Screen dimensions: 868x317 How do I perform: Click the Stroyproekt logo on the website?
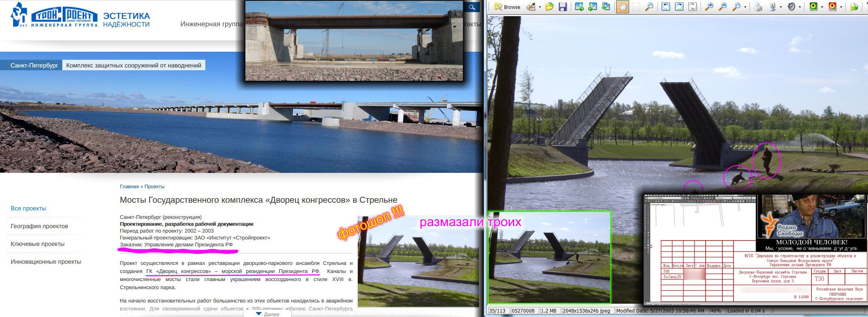(54, 15)
